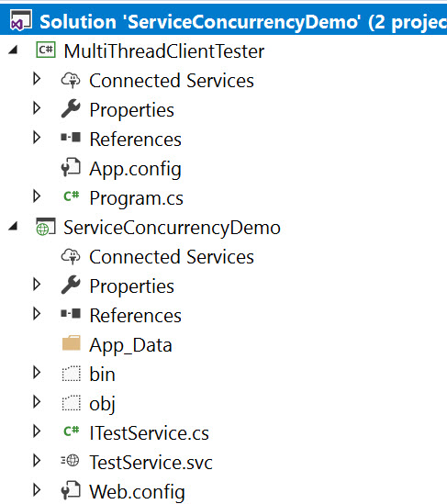The image size is (447, 504).
Task: Click the web project icon beside ServiceConcurrencyDemo
Action: pos(45,227)
